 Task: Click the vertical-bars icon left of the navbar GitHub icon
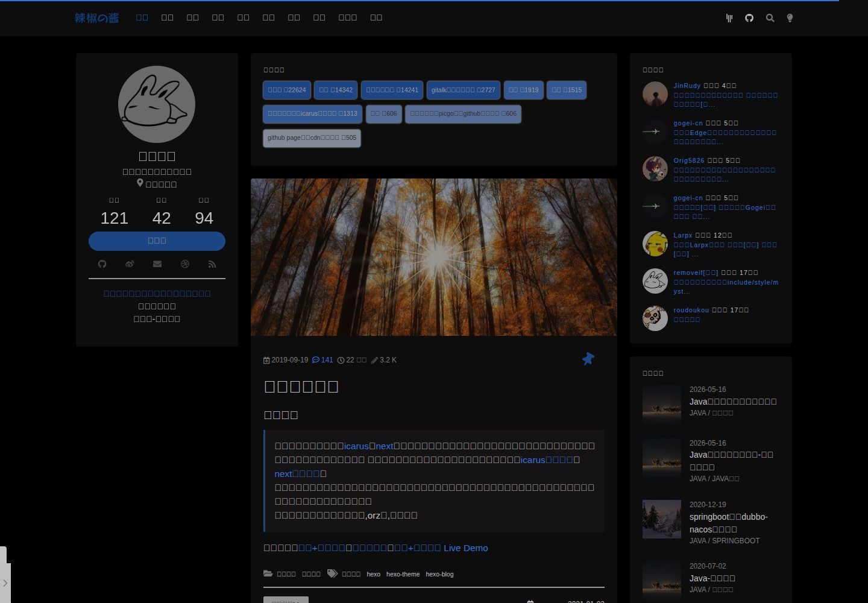(x=729, y=18)
